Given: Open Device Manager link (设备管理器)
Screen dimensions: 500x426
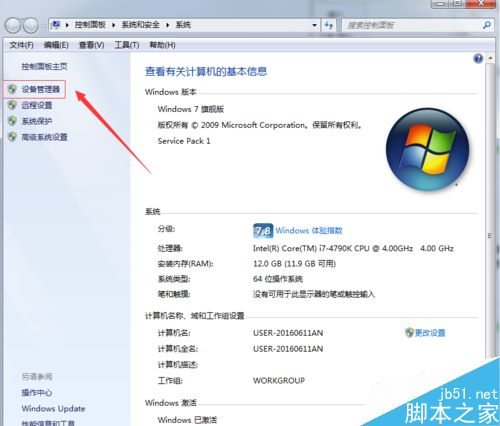Looking at the screenshot, I should pos(41,89).
